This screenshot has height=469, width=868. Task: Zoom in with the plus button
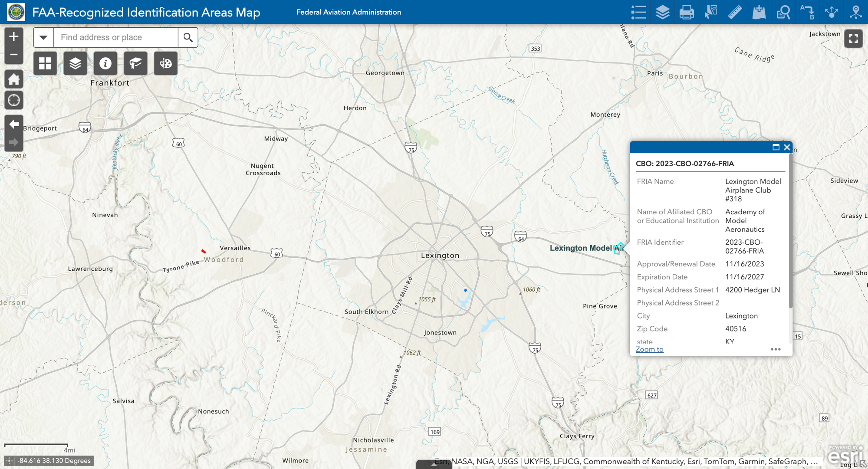[14, 36]
